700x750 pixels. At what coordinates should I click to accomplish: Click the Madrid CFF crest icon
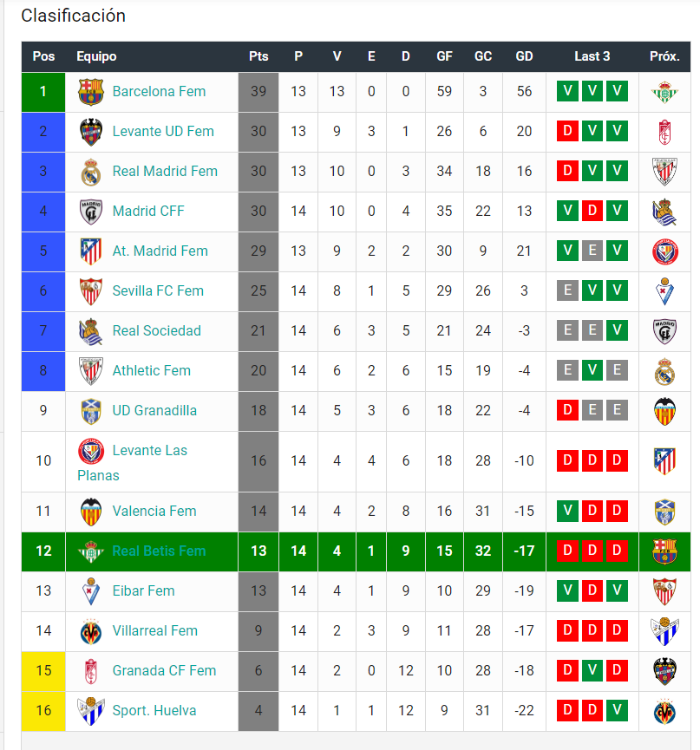(x=91, y=212)
